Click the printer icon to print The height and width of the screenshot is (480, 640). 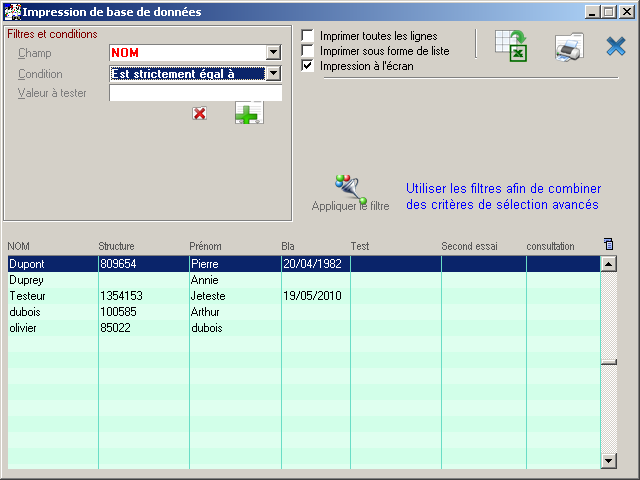569,48
